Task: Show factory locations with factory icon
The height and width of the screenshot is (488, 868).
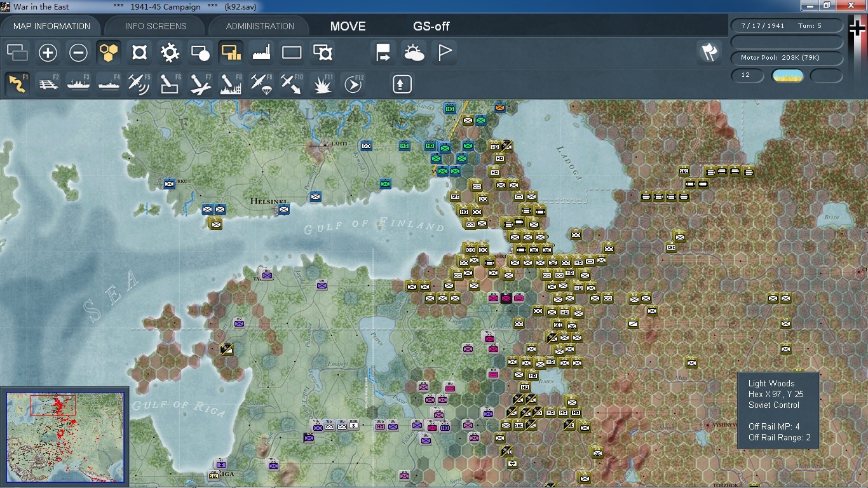Action: click(262, 53)
